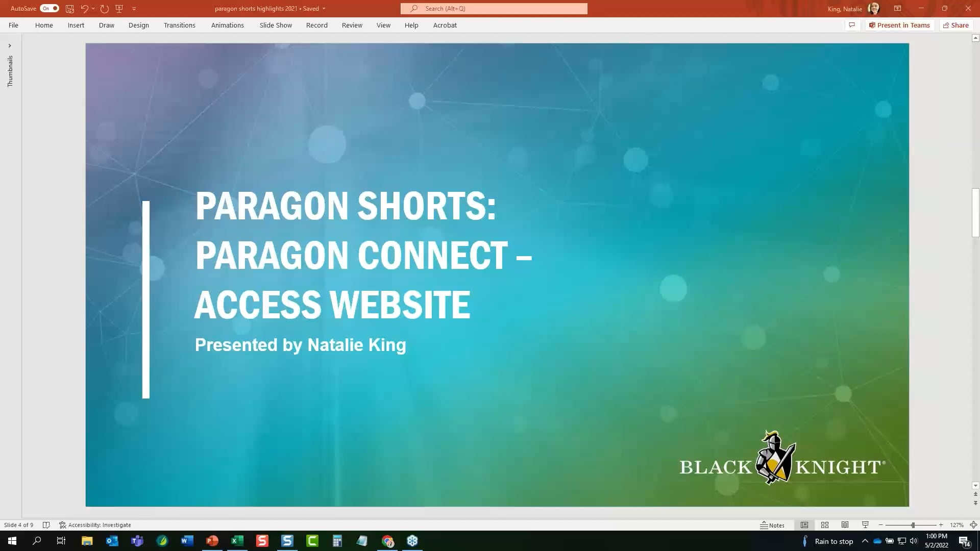The width and height of the screenshot is (980, 551).
Task: Open Calculator from taskbar
Action: (337, 541)
